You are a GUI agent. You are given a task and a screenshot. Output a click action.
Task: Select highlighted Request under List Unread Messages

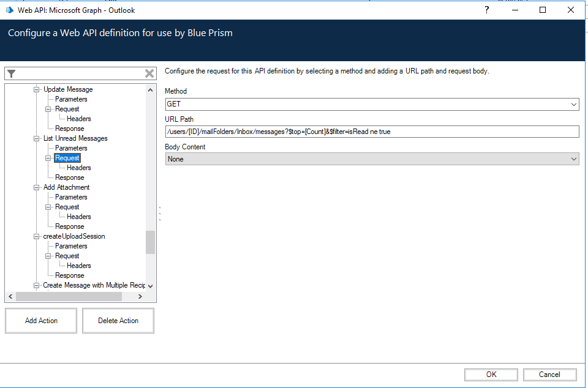pyautogui.click(x=67, y=158)
